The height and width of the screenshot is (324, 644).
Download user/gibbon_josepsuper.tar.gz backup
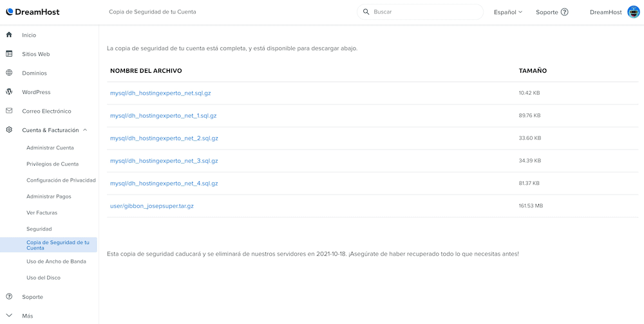click(x=151, y=206)
